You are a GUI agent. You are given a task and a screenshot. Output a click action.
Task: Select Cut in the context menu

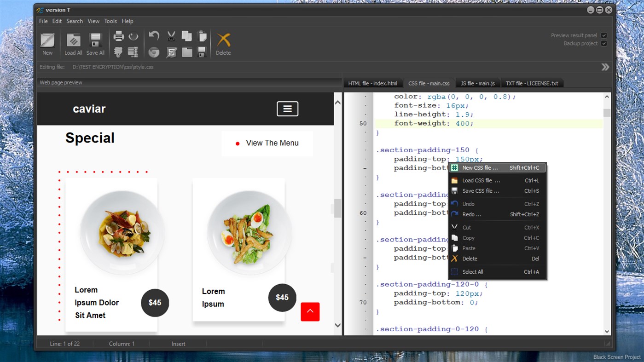(497, 228)
